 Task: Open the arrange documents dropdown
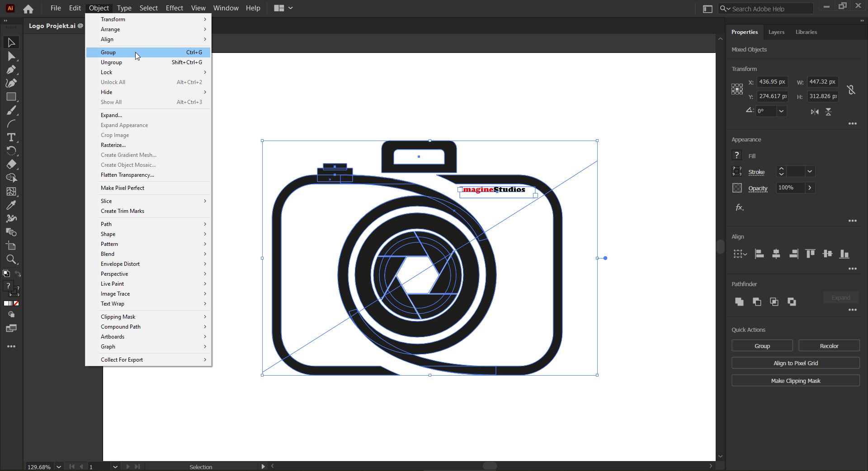[x=283, y=8]
